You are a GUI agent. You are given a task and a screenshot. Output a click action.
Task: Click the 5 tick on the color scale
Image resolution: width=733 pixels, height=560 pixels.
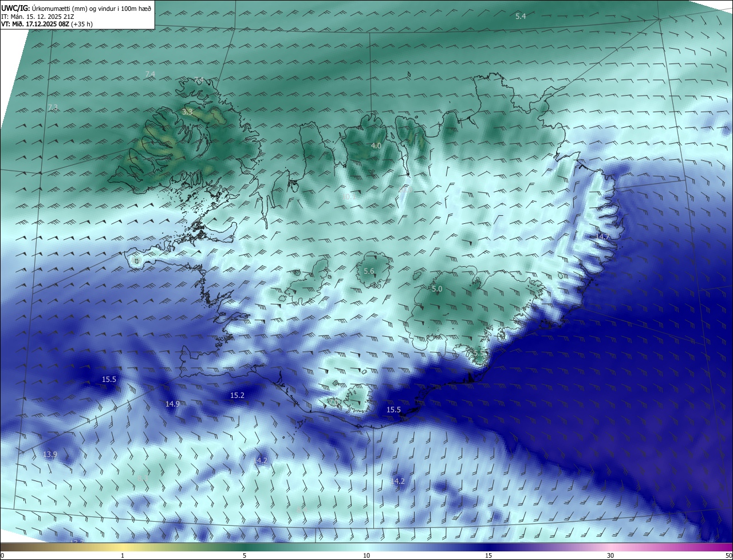point(245,555)
